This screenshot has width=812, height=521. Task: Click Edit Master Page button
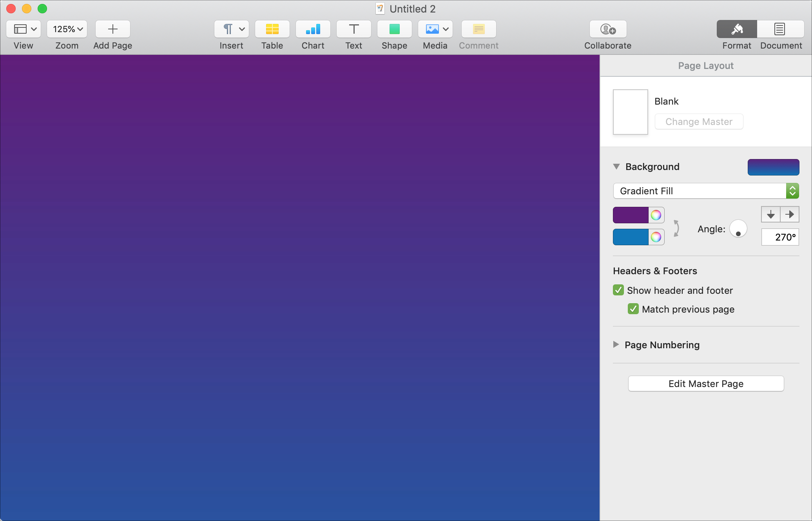[x=706, y=384]
